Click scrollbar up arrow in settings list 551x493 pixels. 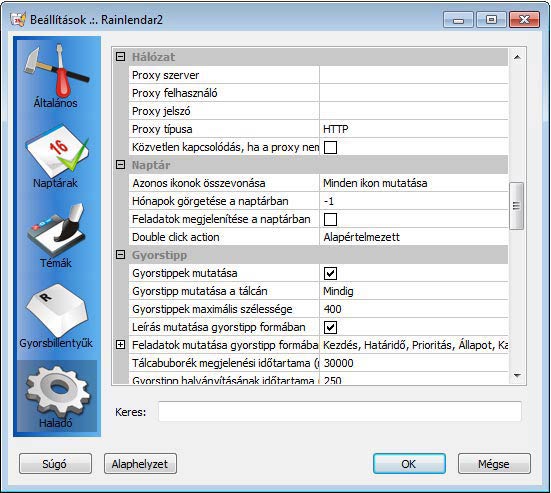coord(517,57)
